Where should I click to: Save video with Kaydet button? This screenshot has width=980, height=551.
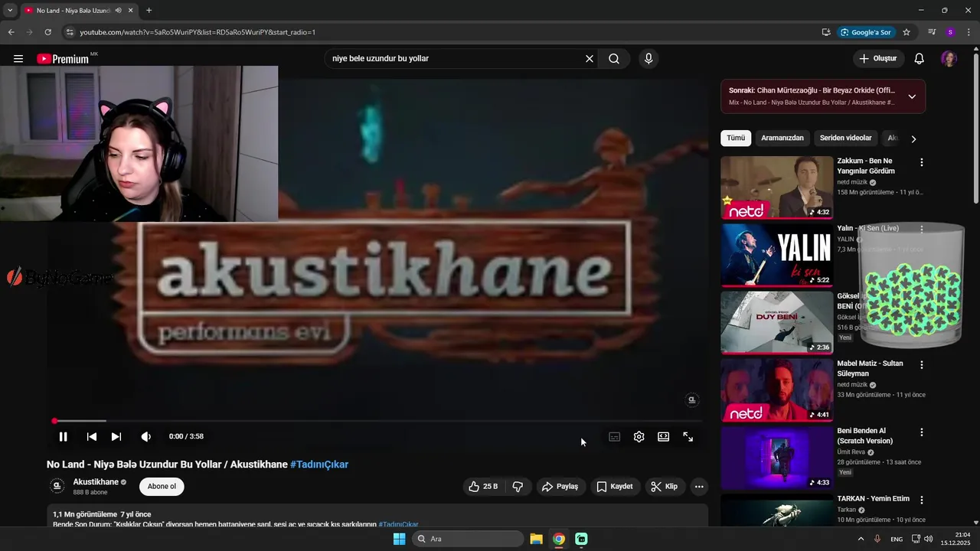pyautogui.click(x=615, y=487)
